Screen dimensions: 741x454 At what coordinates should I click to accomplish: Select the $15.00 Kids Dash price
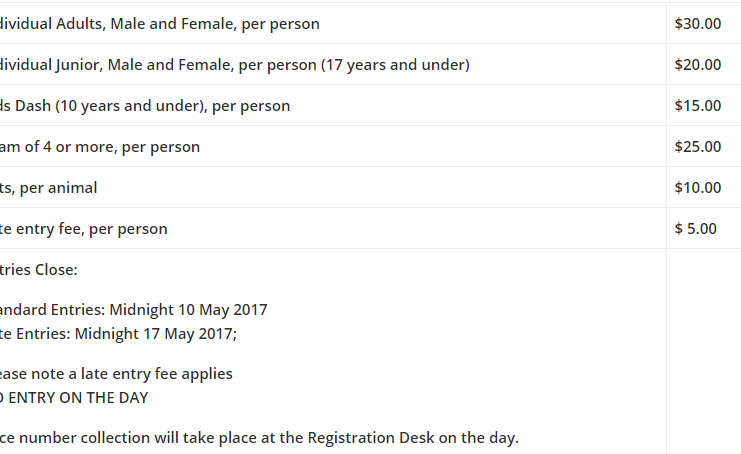[698, 106]
